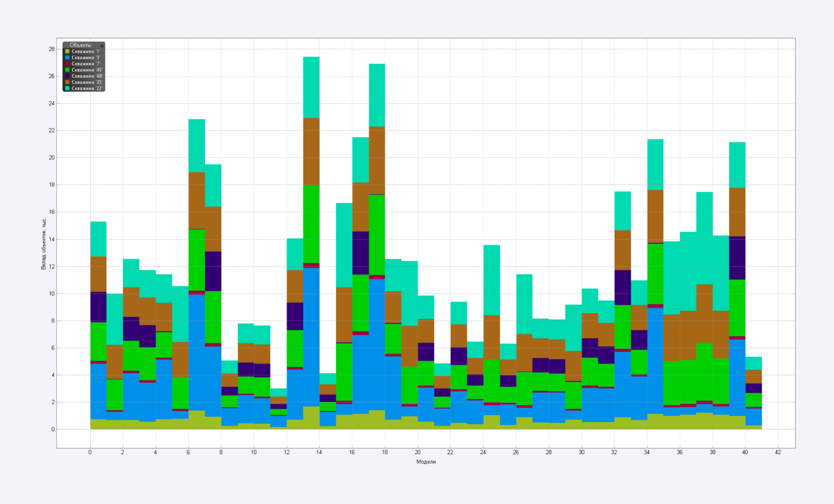Select the Скважина '45' legend label
This screenshot has height=504, width=834.
click(x=87, y=70)
